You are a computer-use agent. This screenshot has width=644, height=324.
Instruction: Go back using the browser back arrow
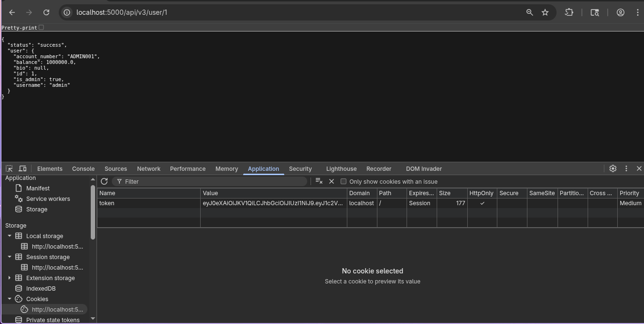click(x=12, y=12)
